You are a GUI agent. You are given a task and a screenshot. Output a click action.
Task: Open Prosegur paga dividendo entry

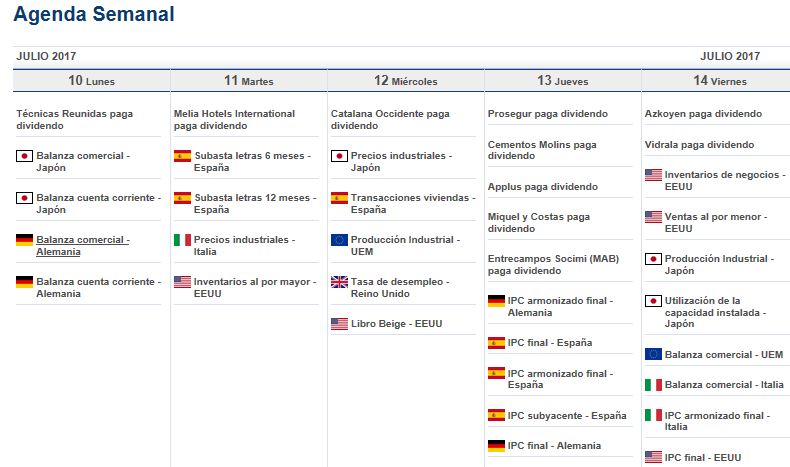548,114
